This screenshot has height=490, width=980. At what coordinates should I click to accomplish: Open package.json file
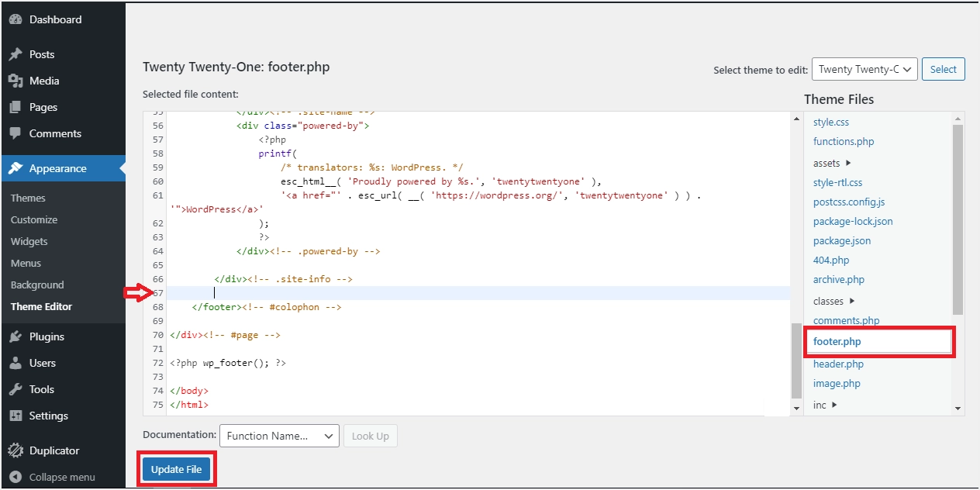(842, 240)
